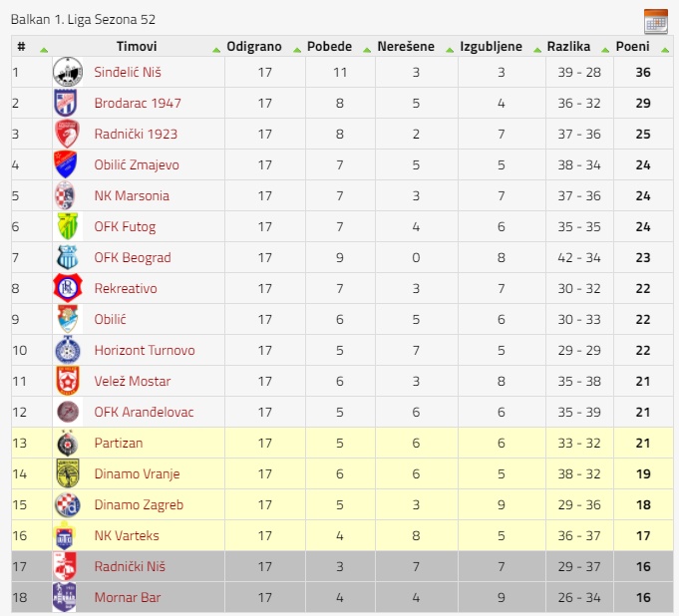This screenshot has height=616, width=679.
Task: Click the Velež Mostar red crest
Action: click(x=68, y=381)
